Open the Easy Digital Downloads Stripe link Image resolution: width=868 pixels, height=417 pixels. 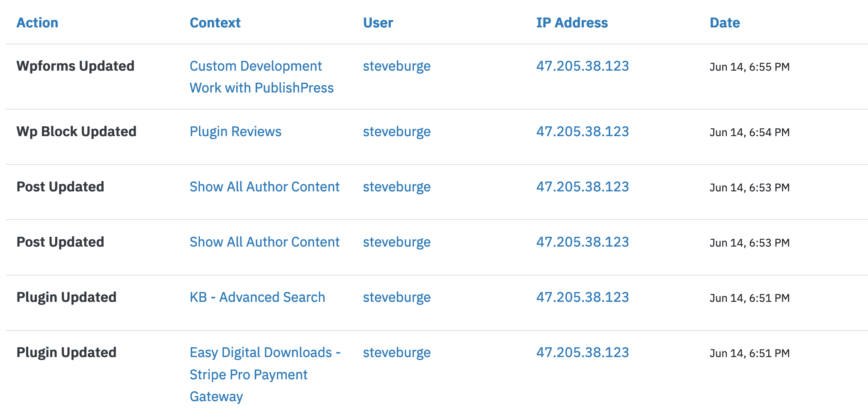[265, 375]
